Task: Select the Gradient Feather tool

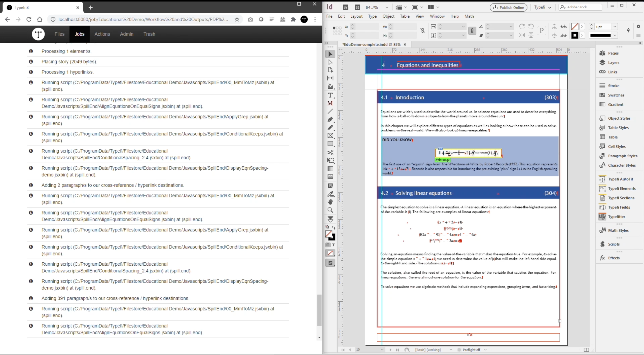Action: (330, 177)
